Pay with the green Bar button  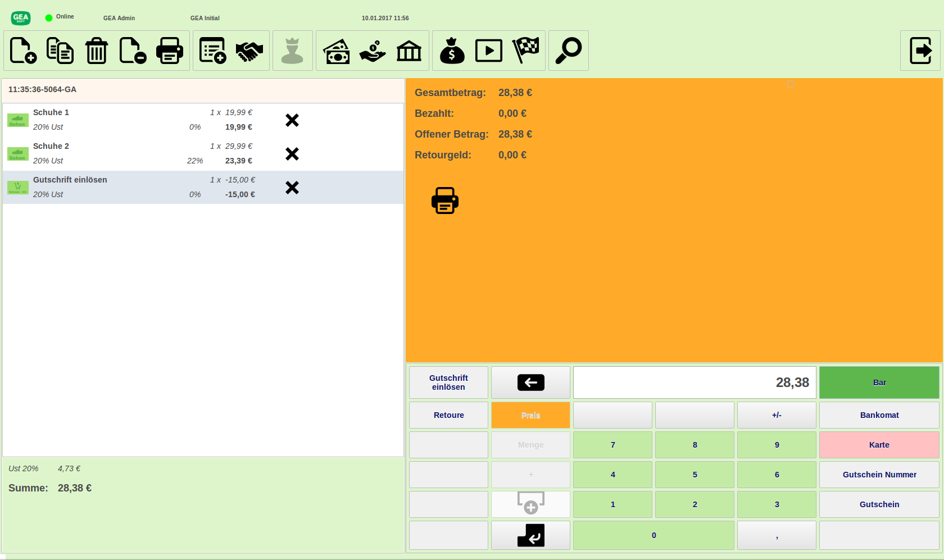pos(879,383)
